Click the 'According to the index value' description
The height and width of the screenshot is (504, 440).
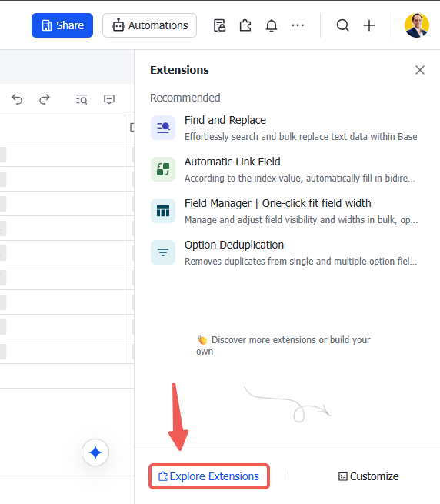pyautogui.click(x=300, y=179)
